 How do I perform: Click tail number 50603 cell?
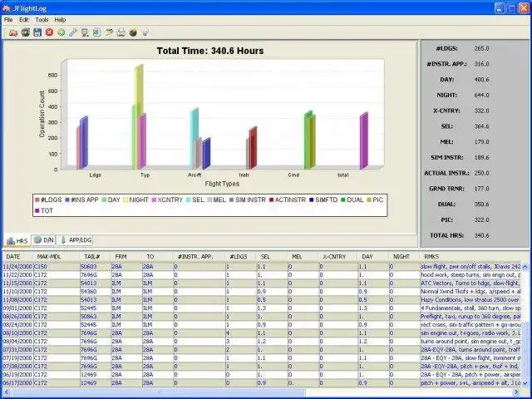95,267
